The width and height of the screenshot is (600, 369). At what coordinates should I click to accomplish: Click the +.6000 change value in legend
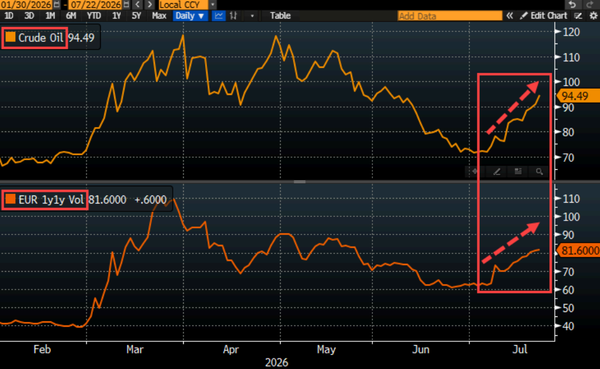point(150,199)
